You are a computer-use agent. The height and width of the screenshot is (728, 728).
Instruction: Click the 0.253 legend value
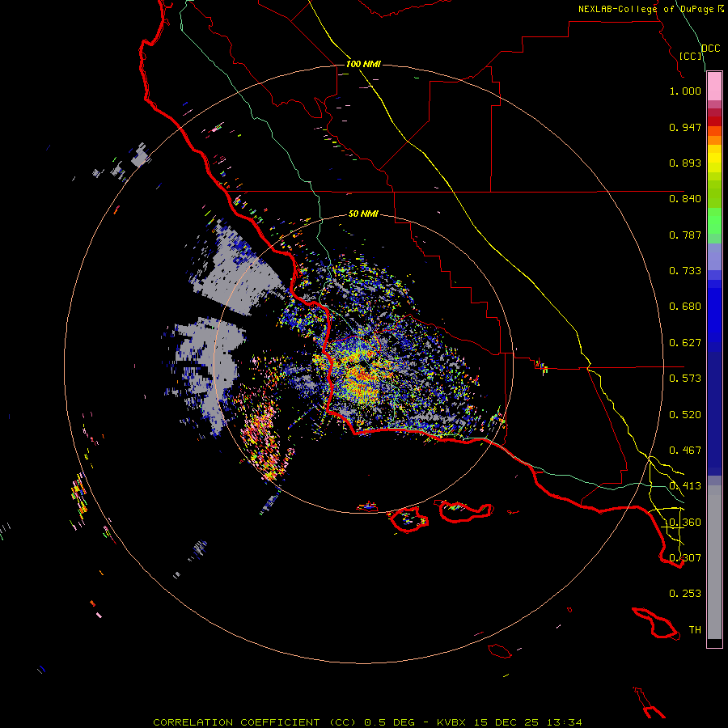point(685,594)
